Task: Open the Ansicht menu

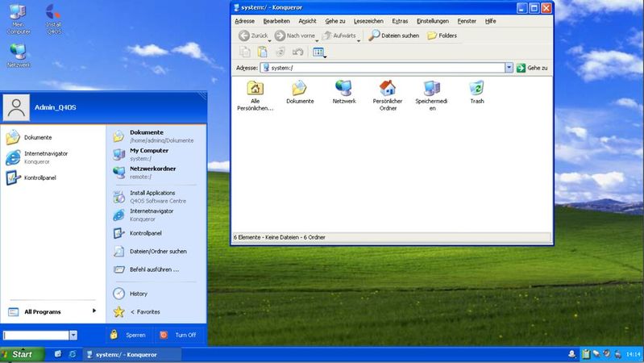Action: pos(307,21)
